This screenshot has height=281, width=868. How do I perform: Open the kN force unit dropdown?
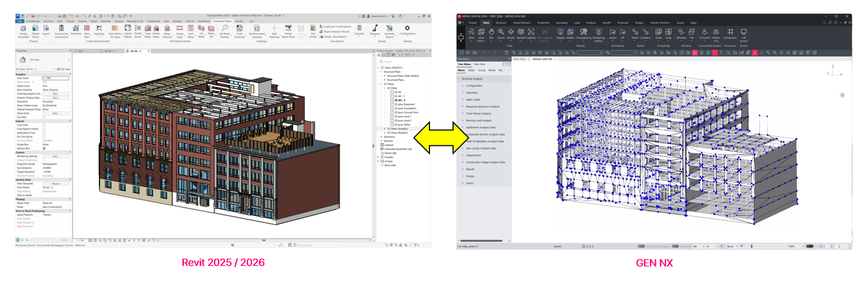pos(698,246)
